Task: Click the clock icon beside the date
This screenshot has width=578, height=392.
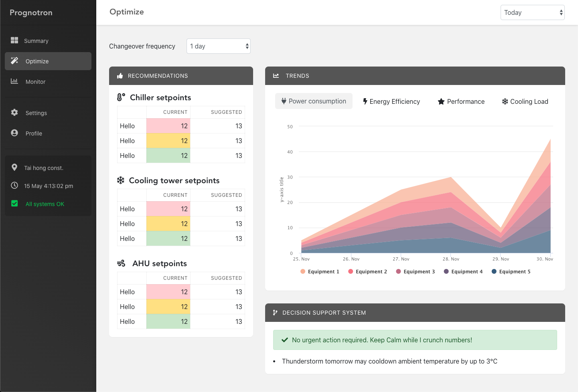Action: pos(14,185)
